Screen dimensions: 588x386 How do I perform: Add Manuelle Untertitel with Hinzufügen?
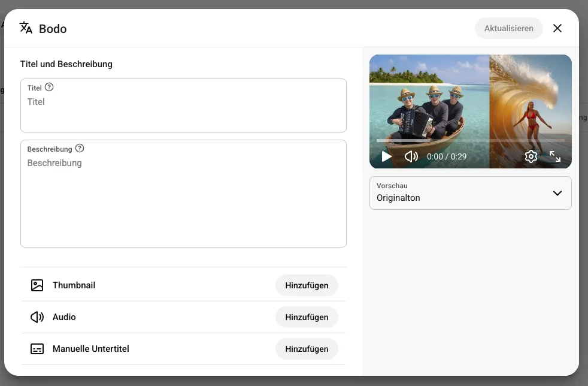click(x=307, y=349)
